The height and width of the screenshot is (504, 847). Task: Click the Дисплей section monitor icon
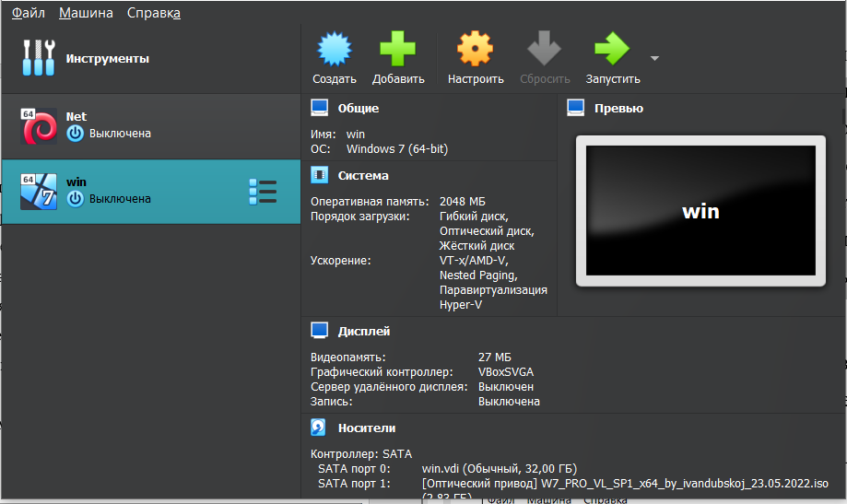click(319, 331)
